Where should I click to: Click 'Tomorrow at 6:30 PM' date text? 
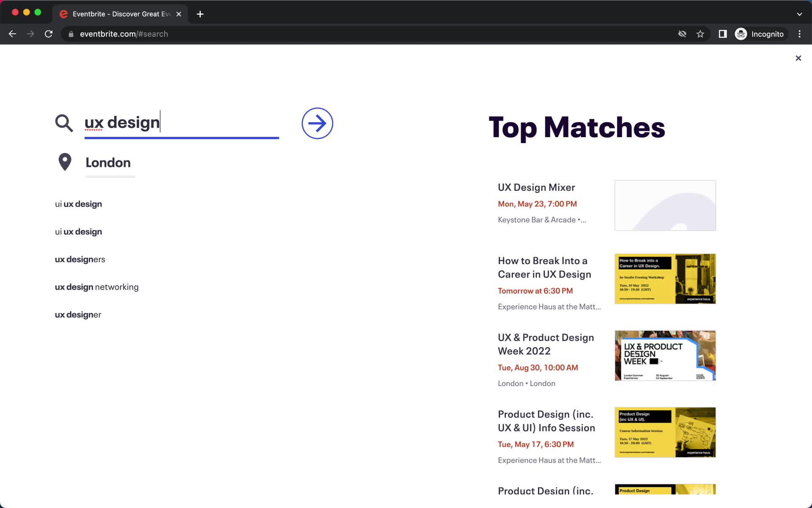coord(535,291)
